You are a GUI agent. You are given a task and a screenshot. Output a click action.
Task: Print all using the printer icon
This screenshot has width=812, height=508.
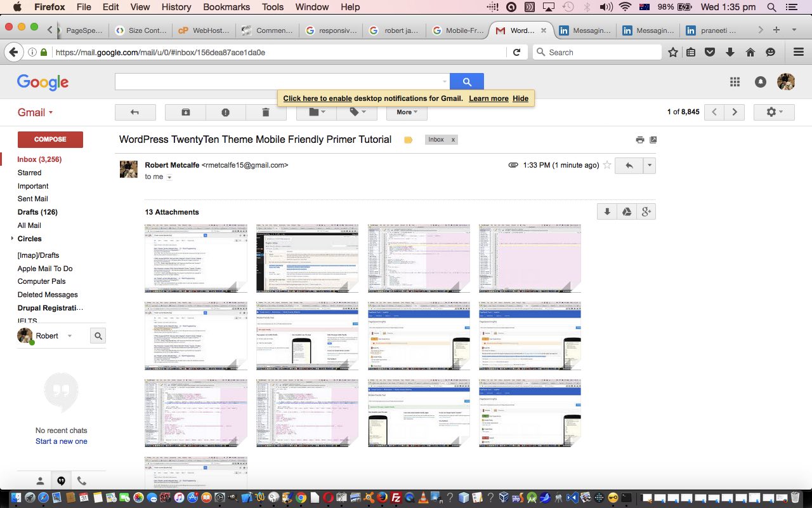click(639, 140)
